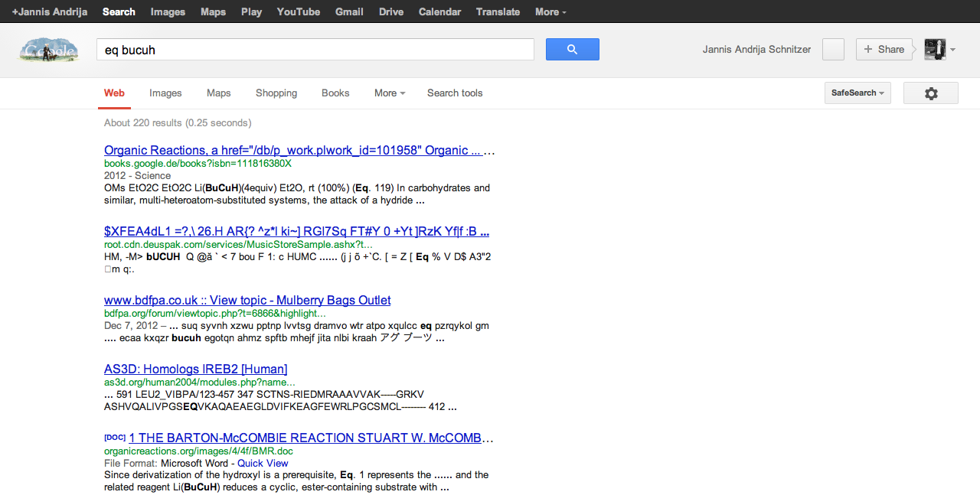Open the profile avatar picture
Viewport: 980px width, 495px height.
click(935, 49)
